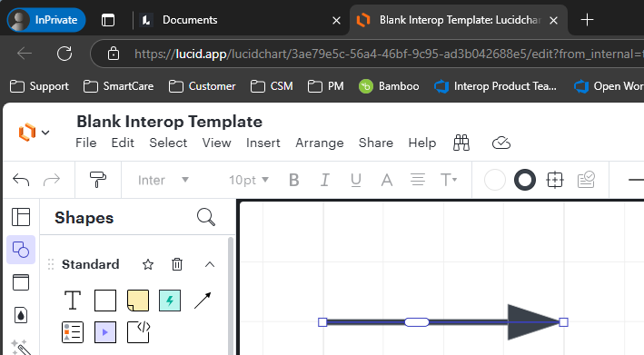
Task: Pin Standard library with star icon
Action: [x=148, y=264]
